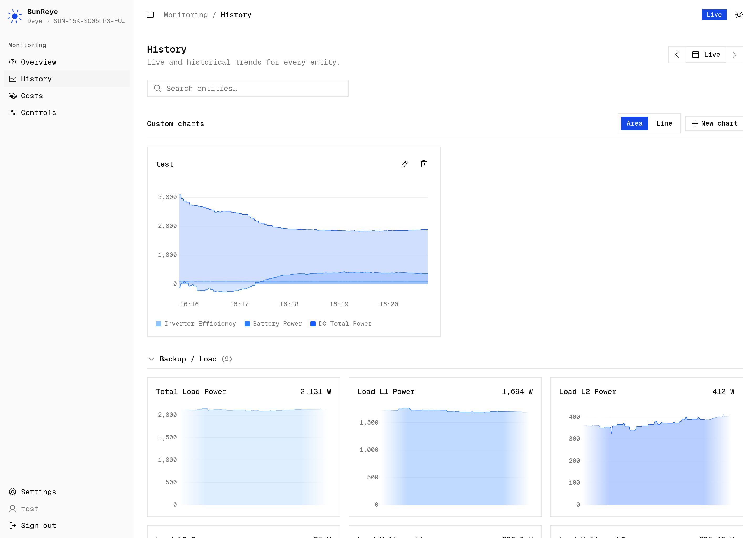This screenshot has height=538, width=756.
Task: Click the 'test' chart title
Action: coord(165,164)
